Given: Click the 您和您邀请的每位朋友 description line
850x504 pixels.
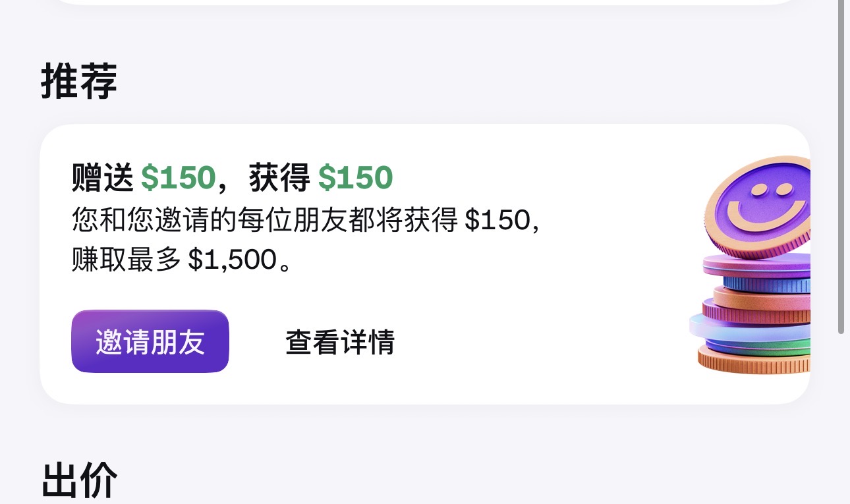Looking at the screenshot, I should point(264,221).
